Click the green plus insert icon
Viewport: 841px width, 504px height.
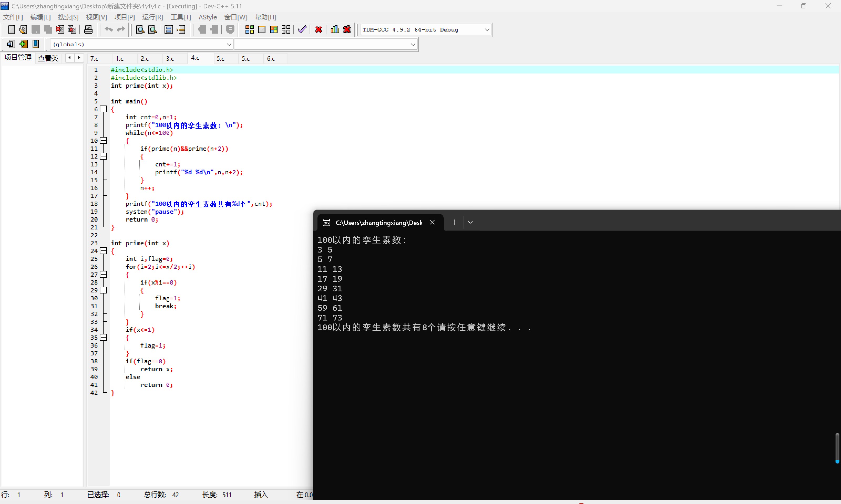pyautogui.click(x=23, y=44)
